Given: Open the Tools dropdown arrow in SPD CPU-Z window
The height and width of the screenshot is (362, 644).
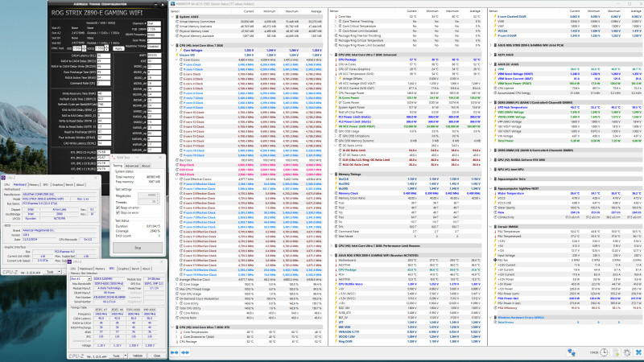Looking at the screenshot, I should click(x=126, y=356).
